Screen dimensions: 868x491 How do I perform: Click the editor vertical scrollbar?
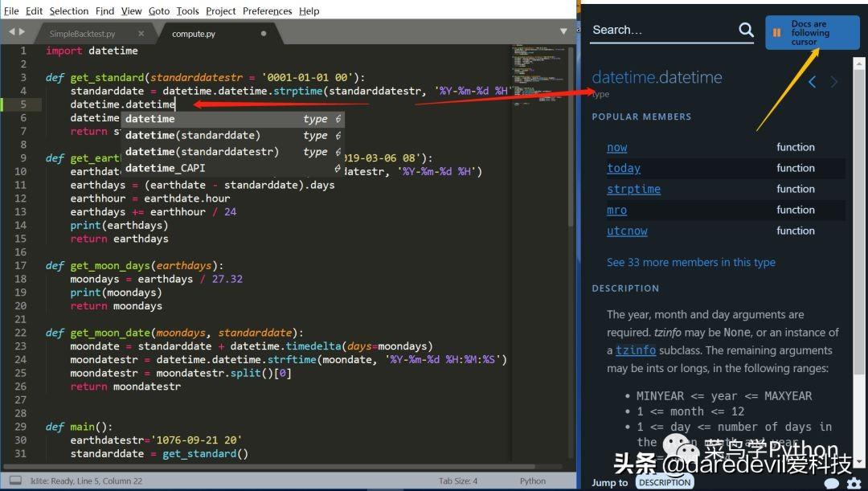coord(571,138)
